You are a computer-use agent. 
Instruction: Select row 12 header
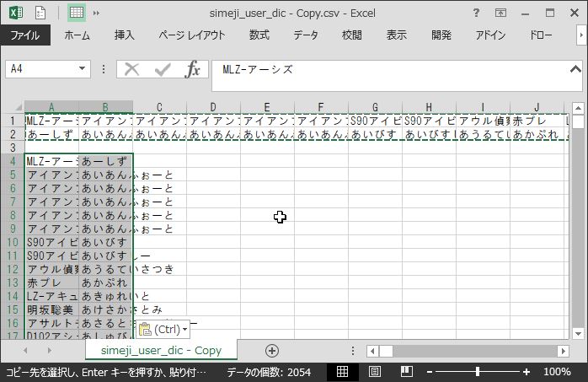[x=13, y=269]
